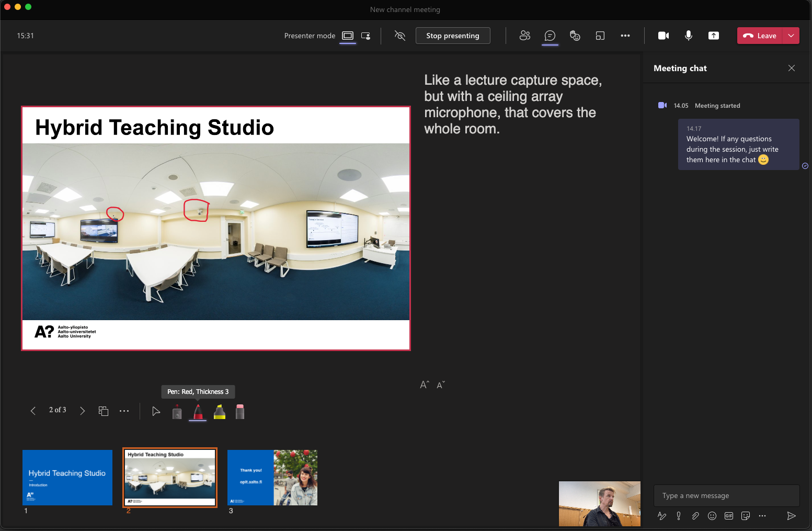Screen dimensions: 812x531
Task: Select the cursor arrow tool
Action: point(156,411)
